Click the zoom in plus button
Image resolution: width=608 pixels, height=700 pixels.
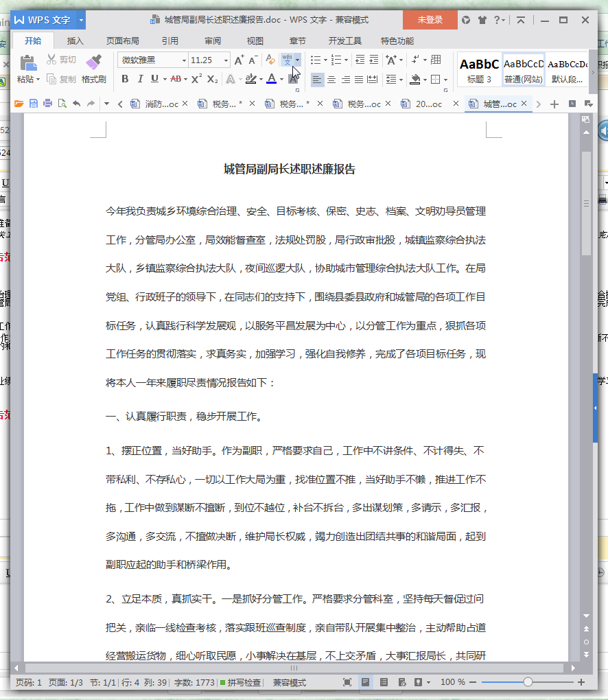581,682
